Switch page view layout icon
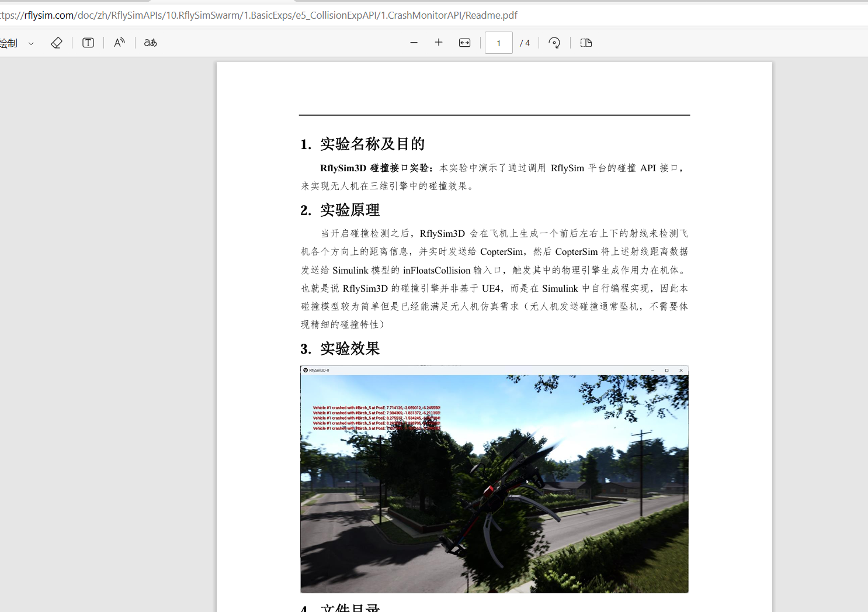Viewport: 868px width, 612px height. 586,43
